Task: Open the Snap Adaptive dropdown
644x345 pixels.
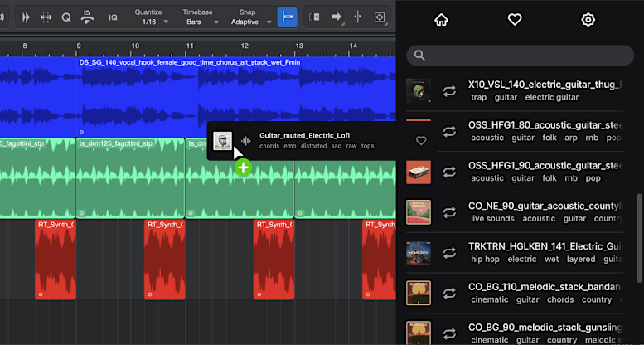Action: pyautogui.click(x=247, y=22)
